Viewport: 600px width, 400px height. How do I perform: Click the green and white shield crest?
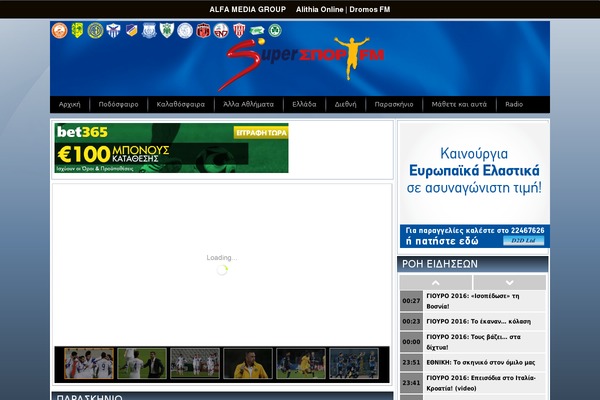point(167,30)
